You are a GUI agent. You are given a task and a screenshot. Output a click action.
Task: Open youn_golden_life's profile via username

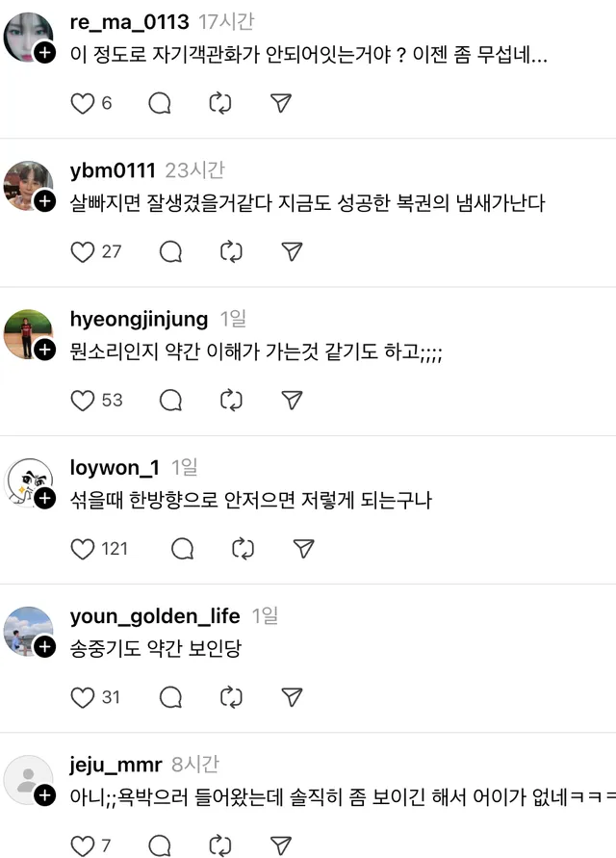tap(155, 615)
